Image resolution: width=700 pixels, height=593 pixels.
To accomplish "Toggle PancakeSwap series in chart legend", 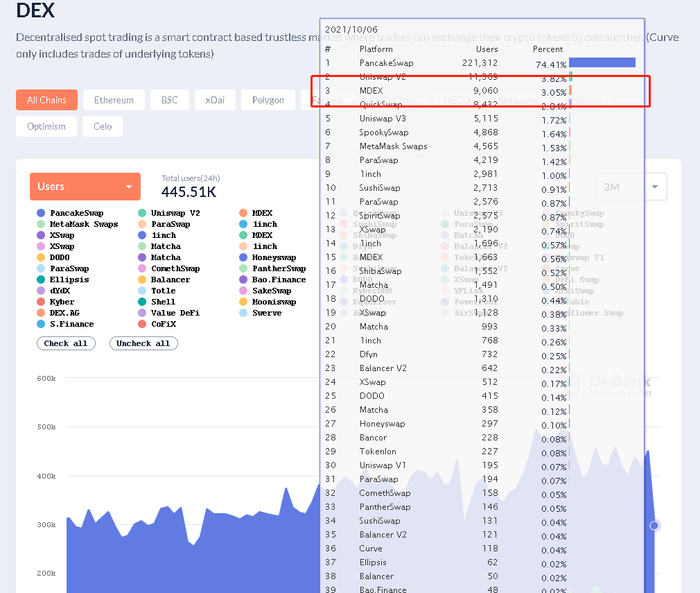I will pyautogui.click(x=70, y=213).
